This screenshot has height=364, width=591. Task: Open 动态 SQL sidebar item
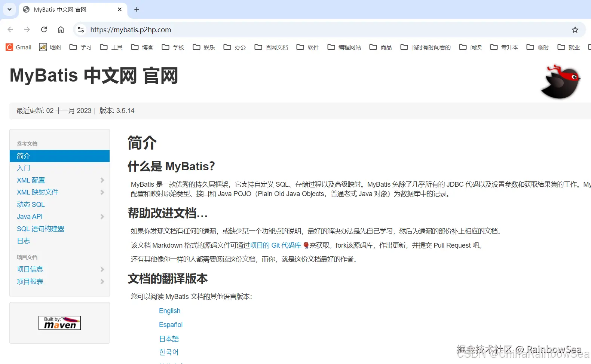pos(31,205)
